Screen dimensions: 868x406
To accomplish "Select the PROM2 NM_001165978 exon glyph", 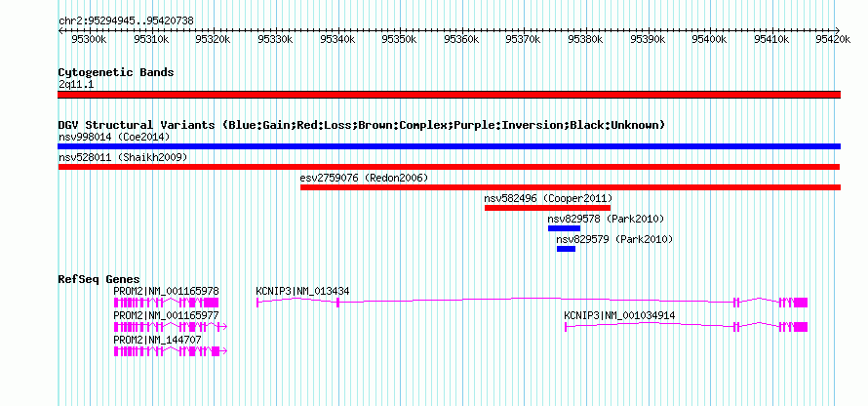I will (x=166, y=303).
